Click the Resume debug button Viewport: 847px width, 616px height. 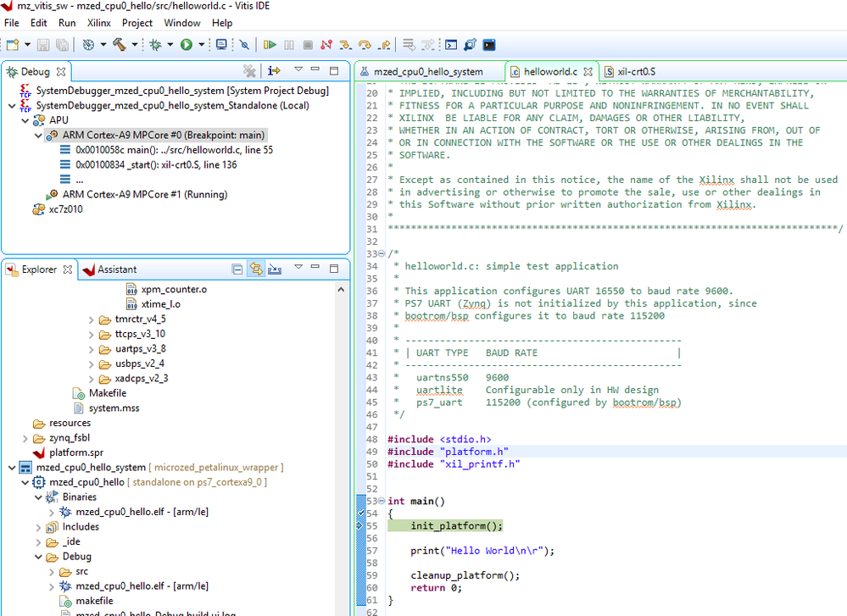[x=270, y=45]
